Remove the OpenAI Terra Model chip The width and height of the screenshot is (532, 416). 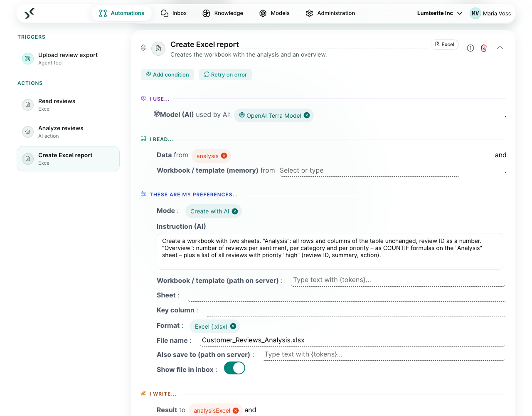pyautogui.click(x=307, y=115)
